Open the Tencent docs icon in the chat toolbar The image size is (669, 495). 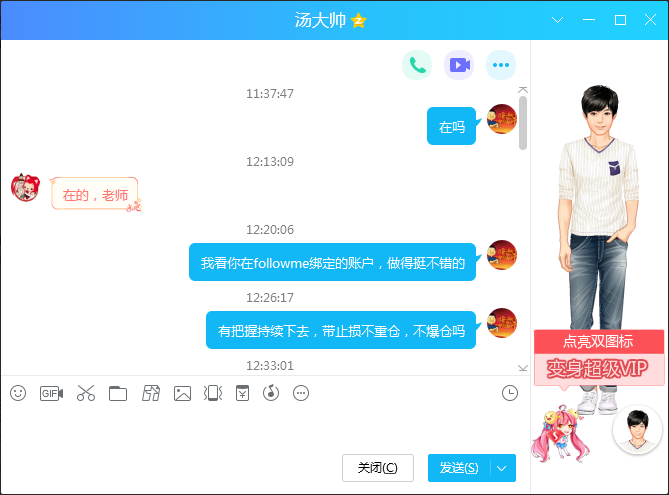coord(151,393)
